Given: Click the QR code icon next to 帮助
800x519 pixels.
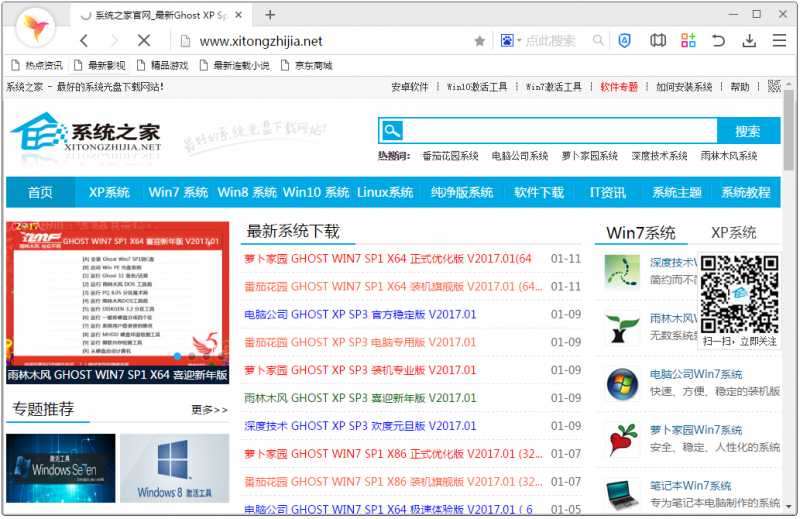Looking at the screenshot, I should click(774, 86).
